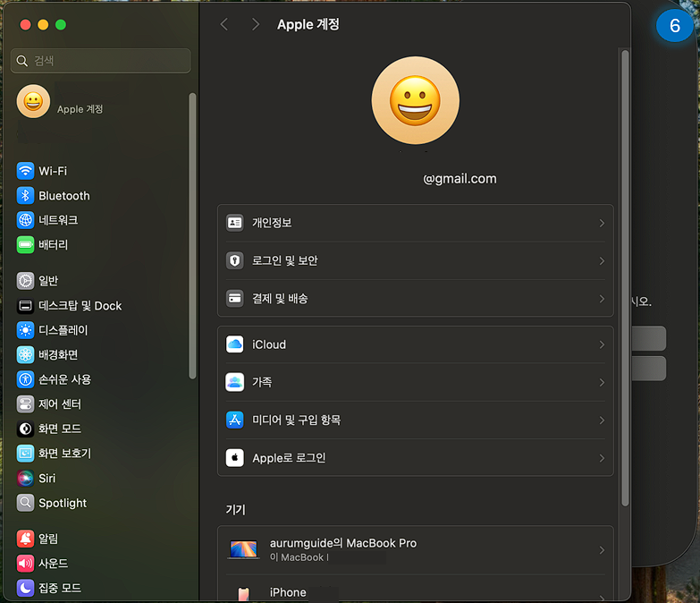700x603 pixels.
Task: Click the 미디어 및 구입 항목 App Store icon
Action: click(x=235, y=420)
